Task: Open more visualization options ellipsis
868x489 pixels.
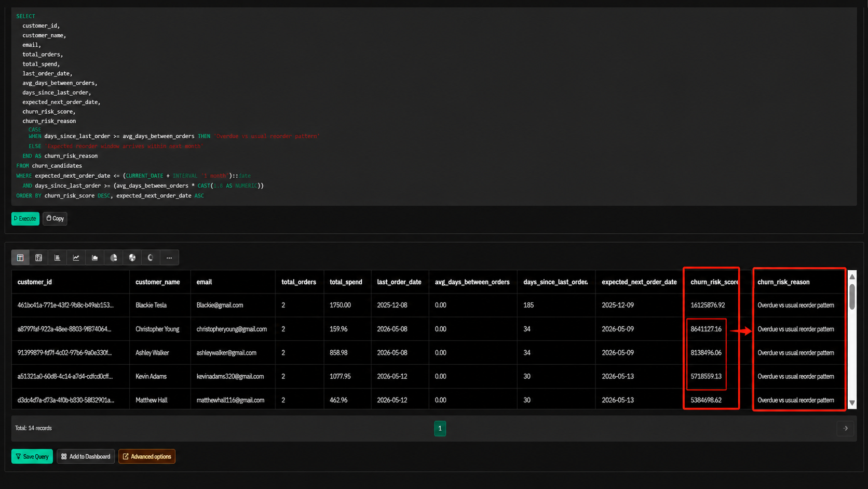Action: [x=169, y=258]
